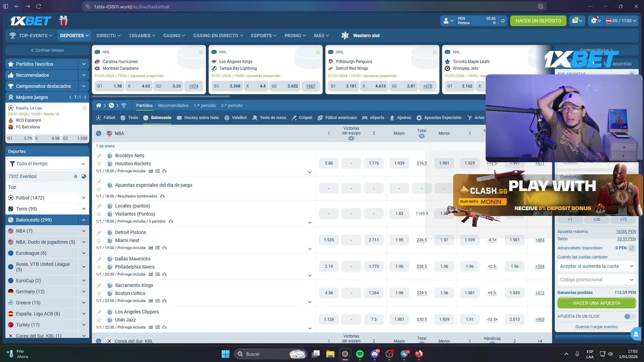Click the Windows Start button
This screenshot has height=362, width=644.
point(225,354)
